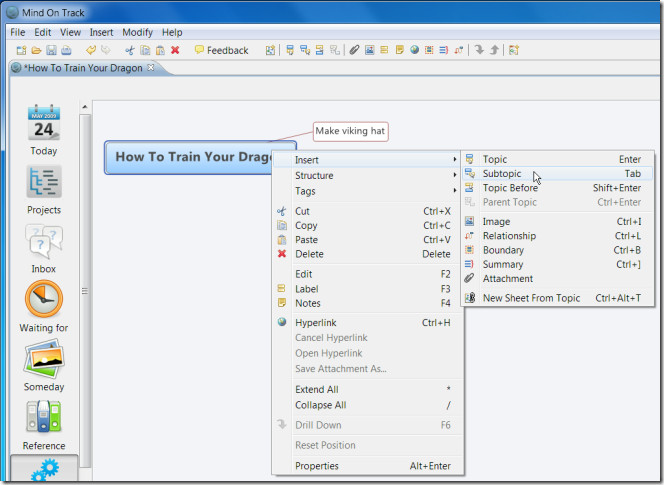Choose Paste from context menu
Viewport: 664px width, 485px height.
click(367, 240)
